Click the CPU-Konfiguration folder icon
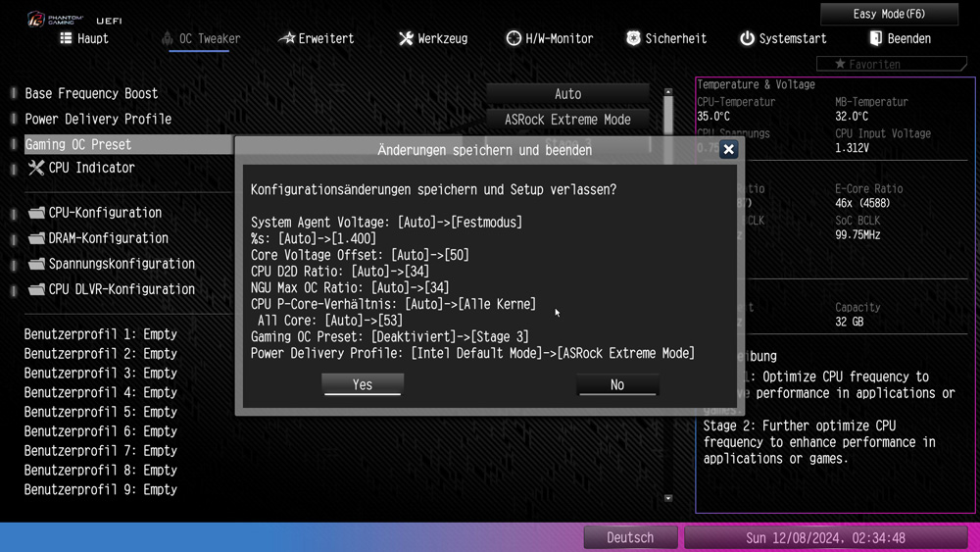 click(37, 213)
